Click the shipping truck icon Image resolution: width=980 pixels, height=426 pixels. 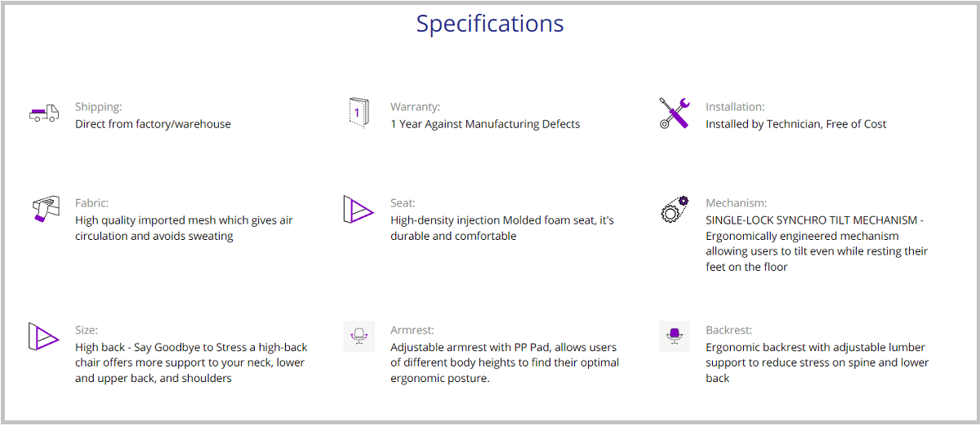(x=44, y=113)
